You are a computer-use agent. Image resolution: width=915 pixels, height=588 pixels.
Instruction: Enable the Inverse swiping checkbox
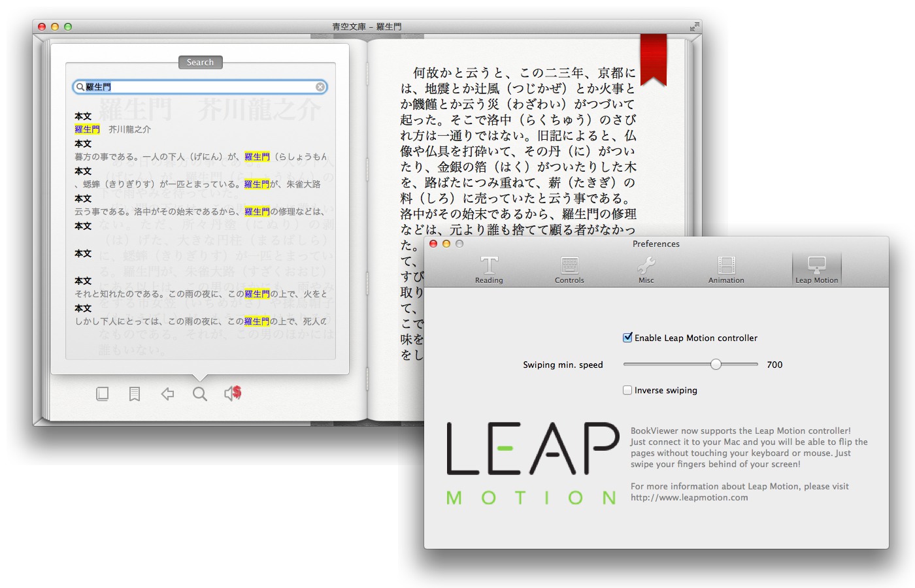627,390
